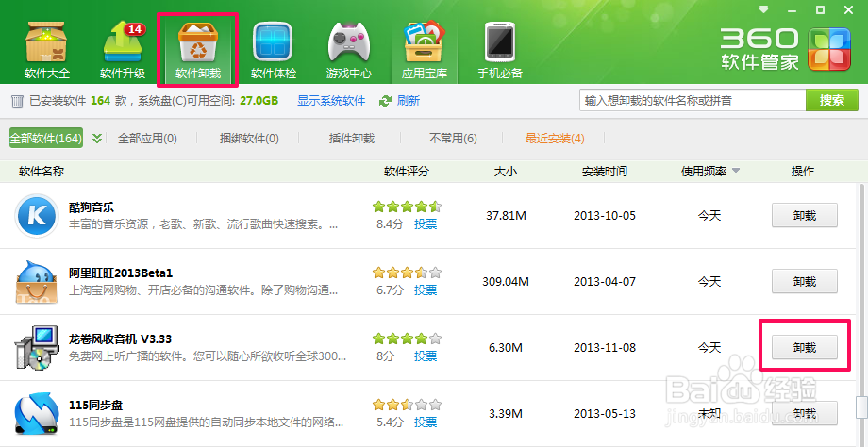Click the 安装时间 column header
Viewport: 868px width, 447px height.
click(605, 172)
